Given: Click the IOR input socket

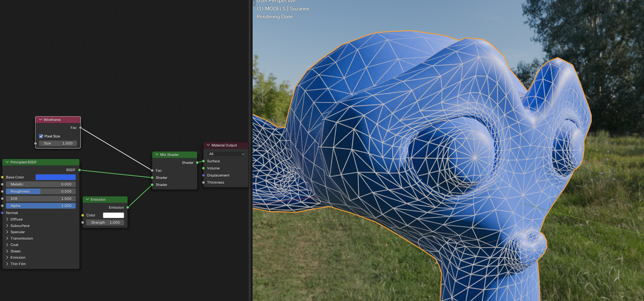Looking at the screenshot, I should point(3,198).
